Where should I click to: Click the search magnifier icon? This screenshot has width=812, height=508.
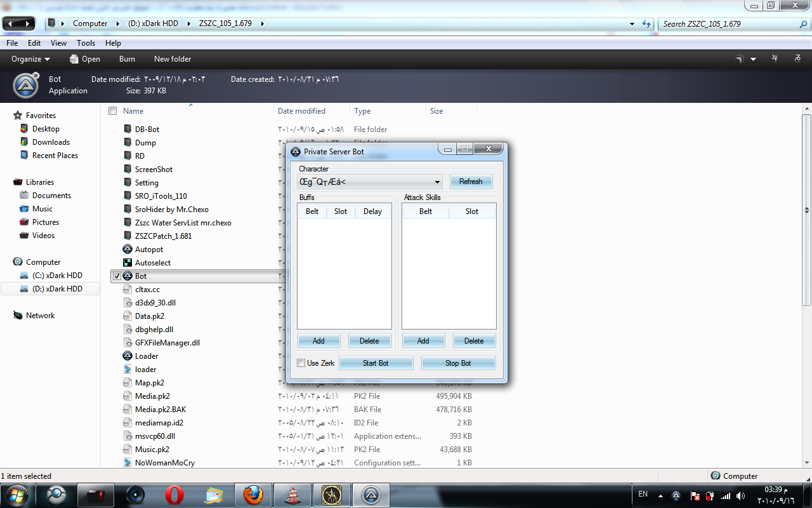coord(803,24)
